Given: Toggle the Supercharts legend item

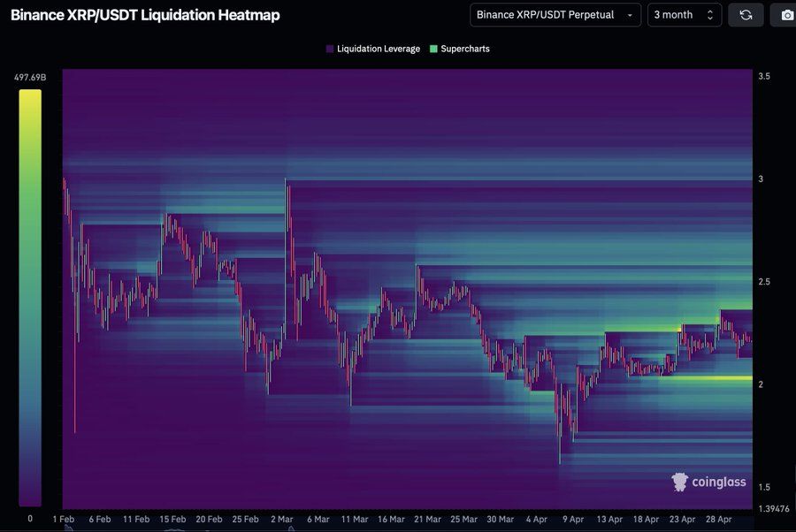Looking at the screenshot, I should (x=460, y=49).
